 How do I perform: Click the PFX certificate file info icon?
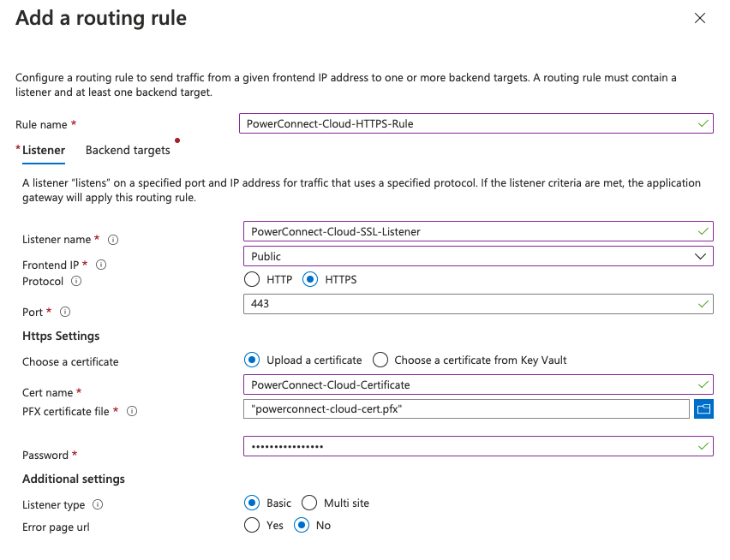(132, 412)
